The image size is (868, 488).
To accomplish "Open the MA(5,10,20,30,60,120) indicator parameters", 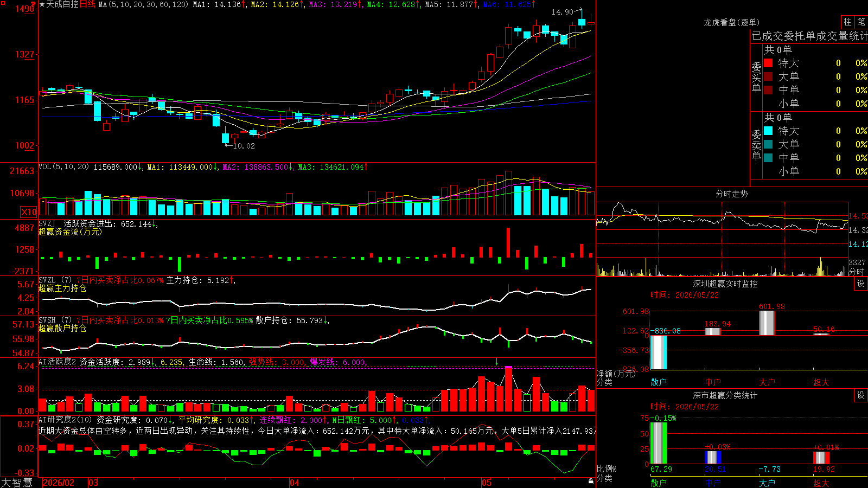I will click(x=143, y=4).
